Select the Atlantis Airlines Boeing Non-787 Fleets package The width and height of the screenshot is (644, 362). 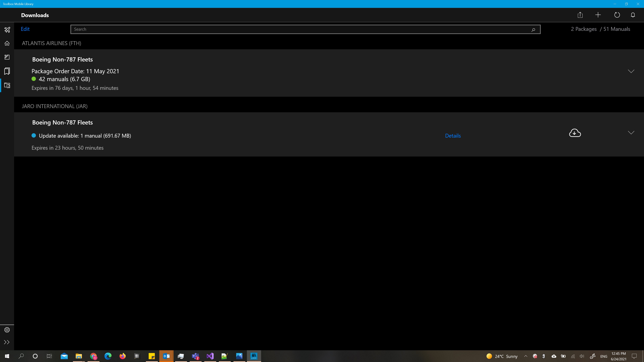coord(63,59)
